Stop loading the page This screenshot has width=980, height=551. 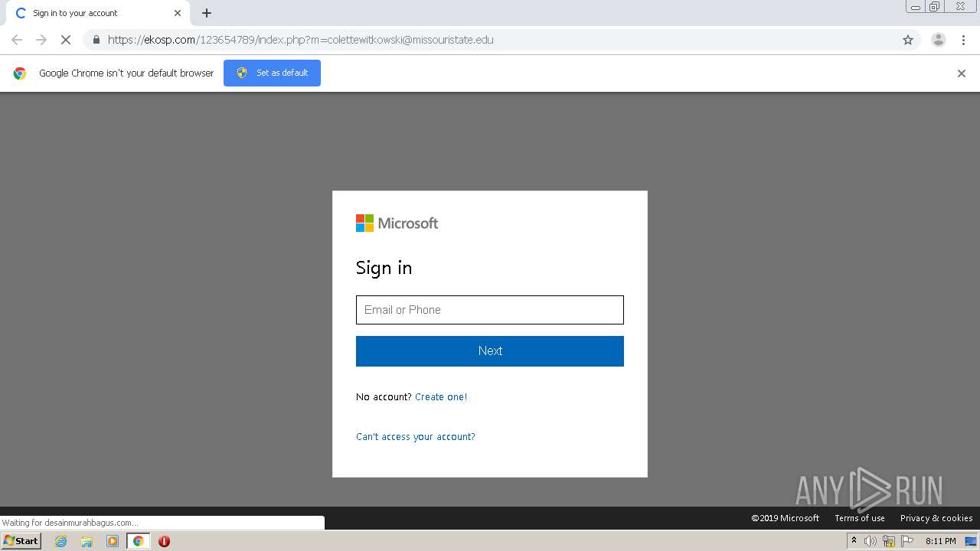click(x=66, y=40)
